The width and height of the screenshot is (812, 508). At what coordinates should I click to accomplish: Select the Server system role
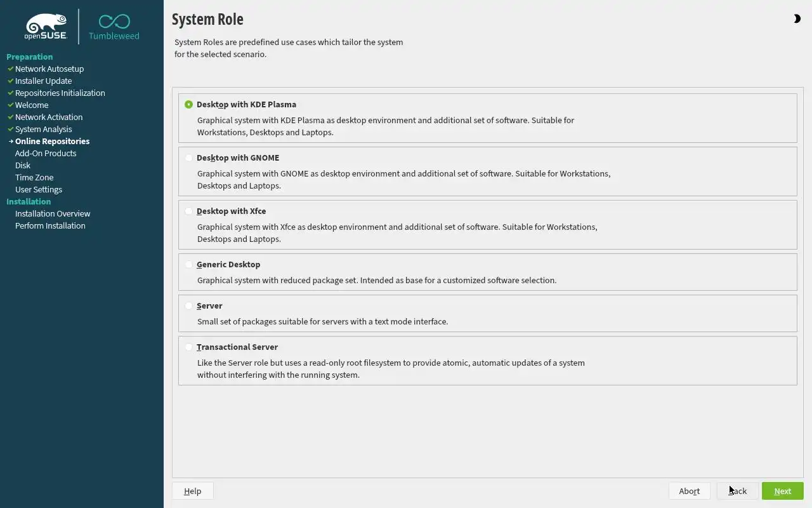pyautogui.click(x=189, y=306)
